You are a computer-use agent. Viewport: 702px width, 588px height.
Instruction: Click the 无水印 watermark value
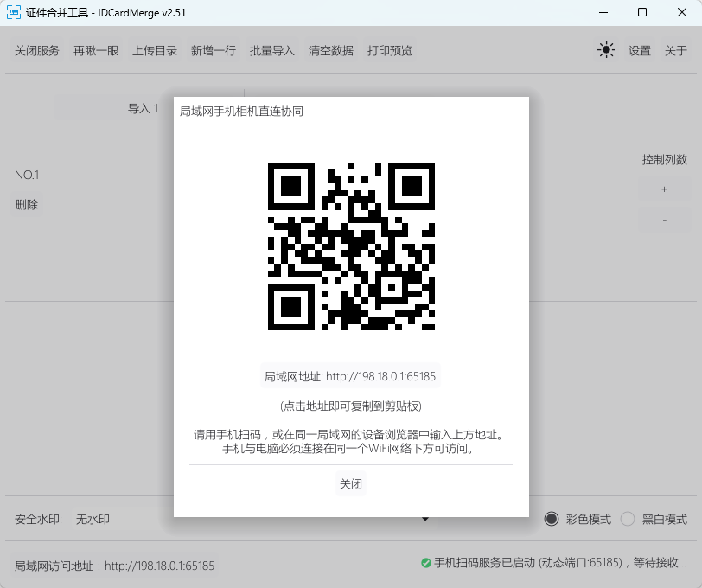(x=93, y=519)
